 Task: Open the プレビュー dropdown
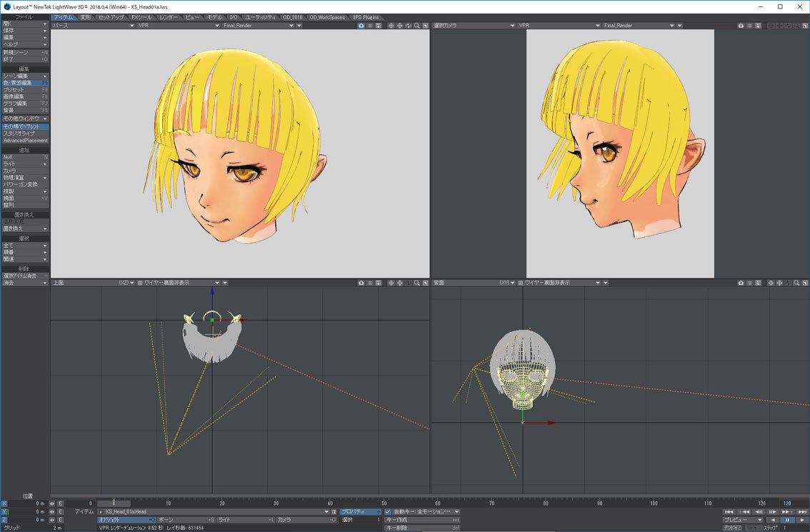tap(743, 520)
